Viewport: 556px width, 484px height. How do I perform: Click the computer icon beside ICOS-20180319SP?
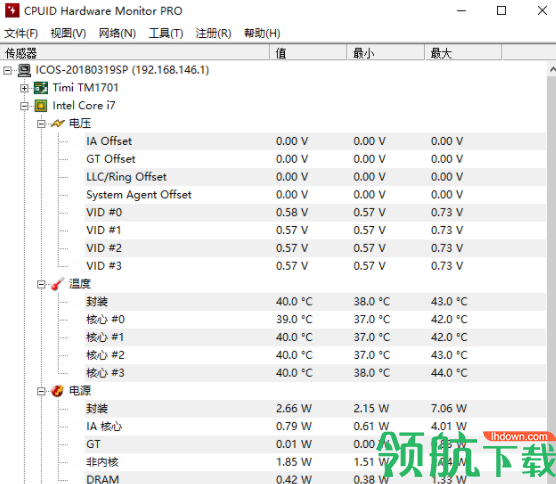tap(24, 70)
